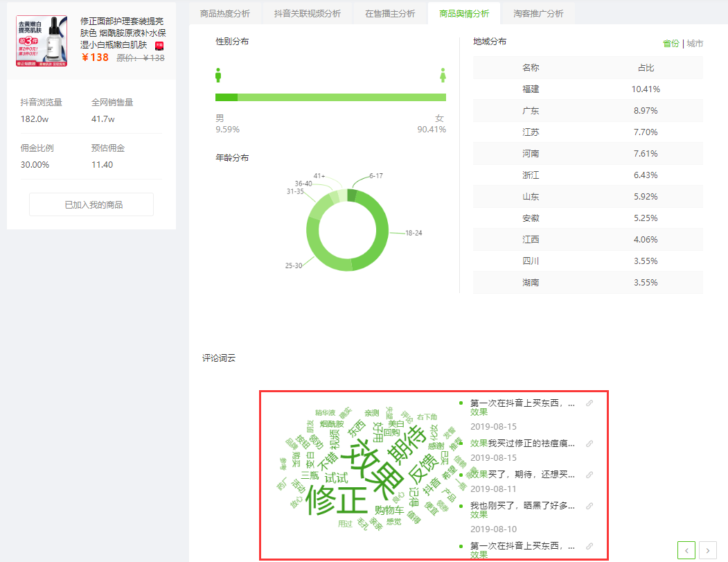Click the word 反馈 in the word cloud
Viewport: 728px width, 562px height.
tap(423, 469)
